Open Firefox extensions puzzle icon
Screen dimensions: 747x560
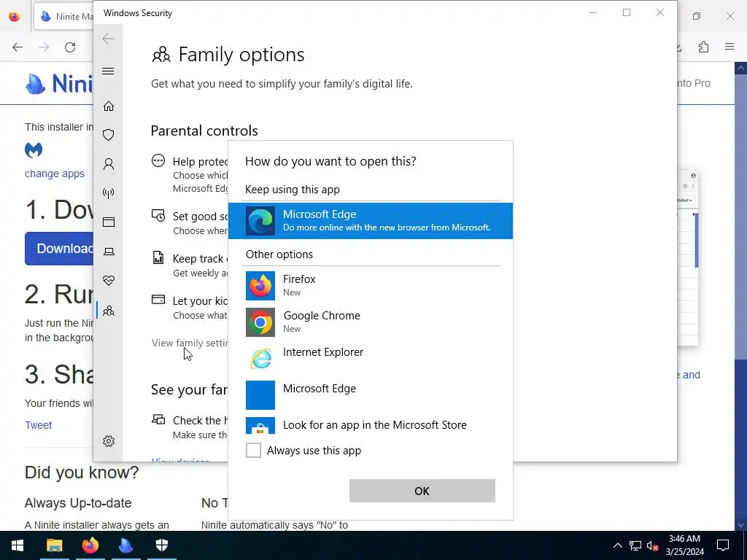[x=704, y=47]
